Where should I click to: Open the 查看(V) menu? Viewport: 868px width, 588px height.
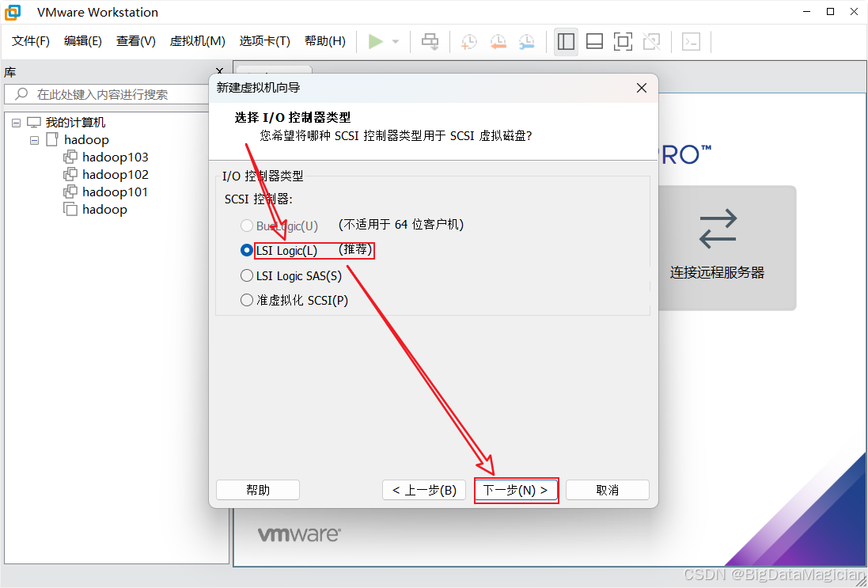tap(135, 41)
